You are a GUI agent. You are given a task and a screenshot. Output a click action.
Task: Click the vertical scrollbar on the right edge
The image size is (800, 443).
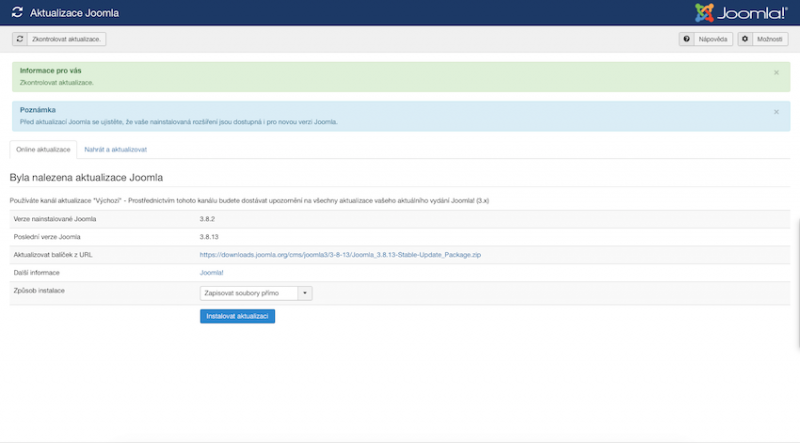coord(797,283)
